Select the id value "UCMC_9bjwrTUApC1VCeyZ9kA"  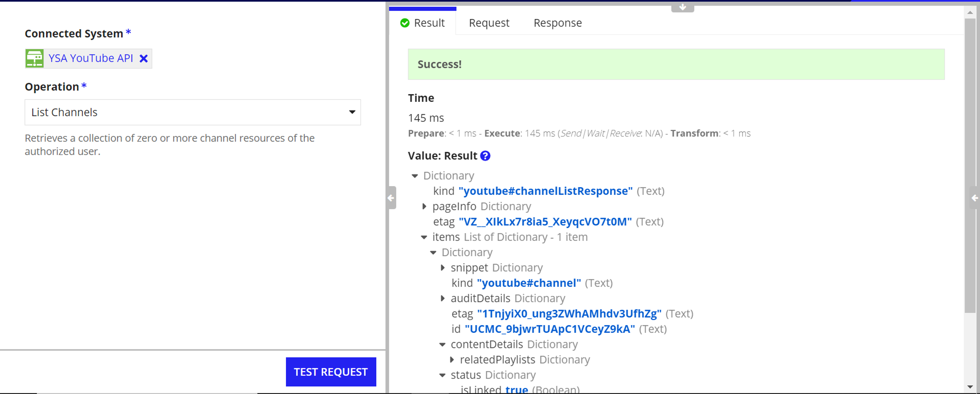click(550, 329)
